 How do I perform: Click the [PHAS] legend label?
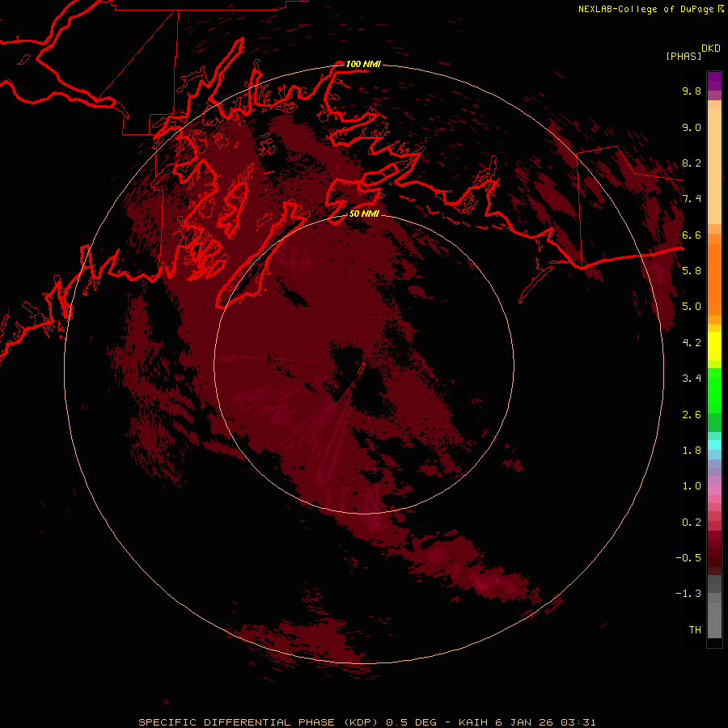(x=684, y=56)
